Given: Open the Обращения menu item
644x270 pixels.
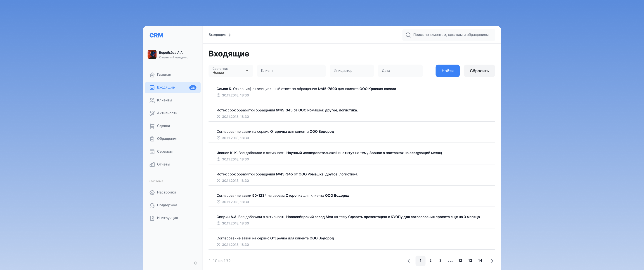Looking at the screenshot, I should tap(173, 139).
